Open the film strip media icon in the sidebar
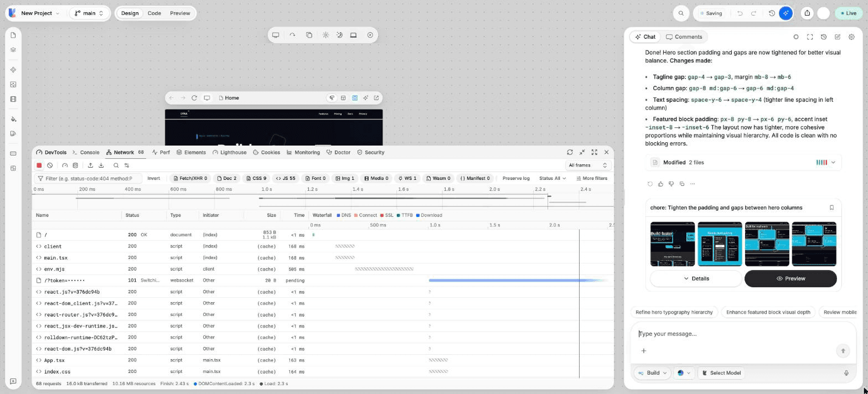 (x=13, y=99)
